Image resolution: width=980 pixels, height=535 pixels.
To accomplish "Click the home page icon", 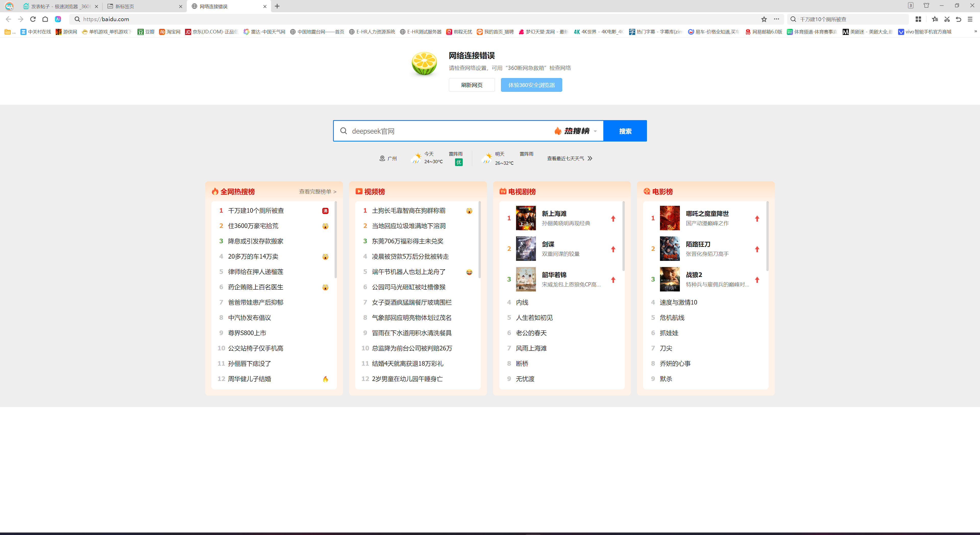I will 45,19.
